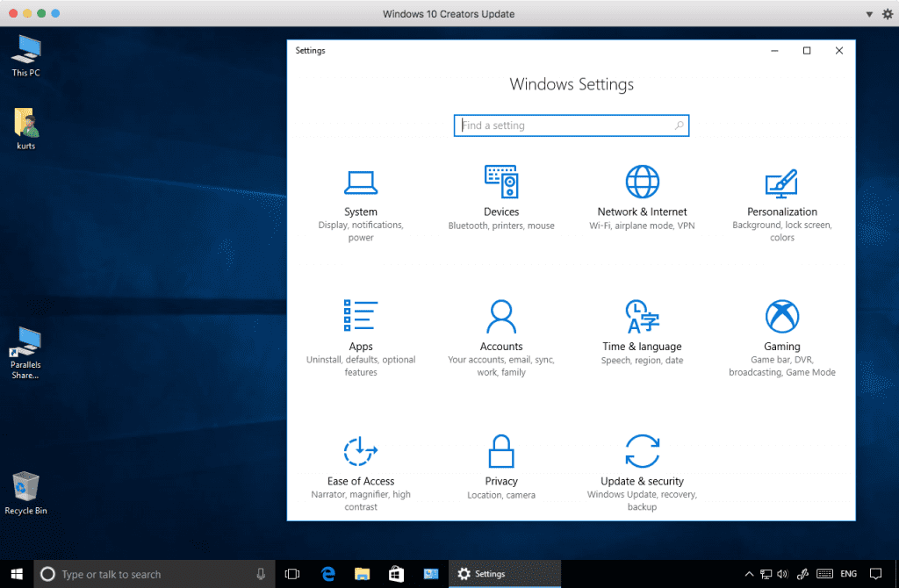This screenshot has width=899, height=588.
Task: Open the System settings category
Action: tap(361, 206)
